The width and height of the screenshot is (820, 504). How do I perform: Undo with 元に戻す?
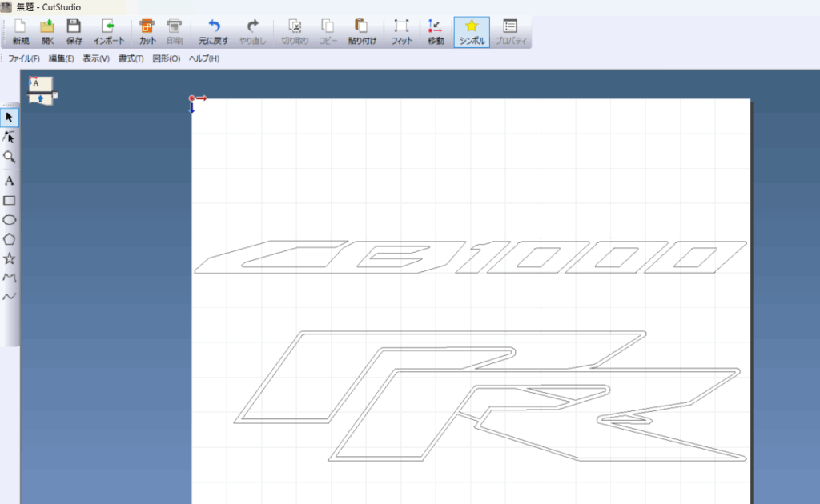213,32
